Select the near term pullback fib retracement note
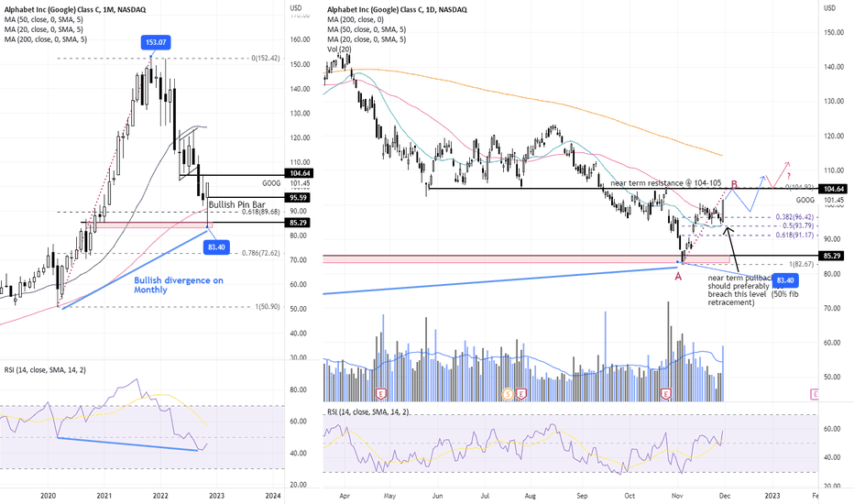This screenshot has height=504, width=854. tap(753, 290)
